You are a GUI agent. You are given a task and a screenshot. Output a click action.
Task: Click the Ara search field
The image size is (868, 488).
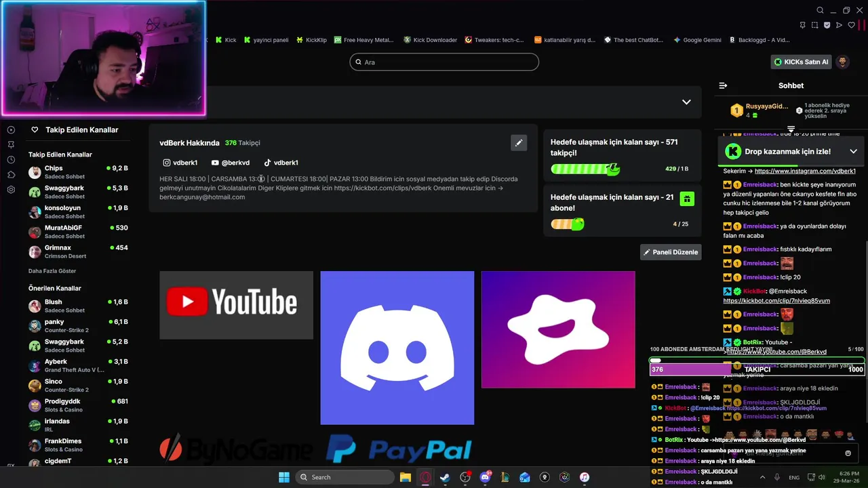(444, 62)
